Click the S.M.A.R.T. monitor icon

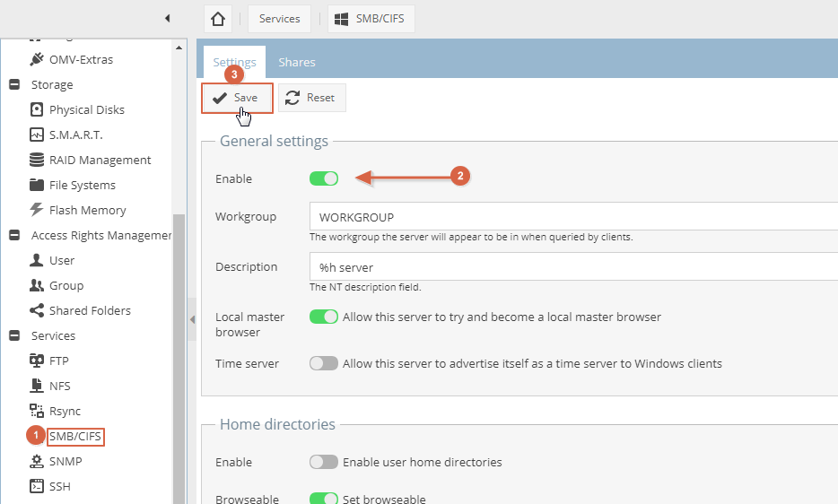pyautogui.click(x=37, y=135)
